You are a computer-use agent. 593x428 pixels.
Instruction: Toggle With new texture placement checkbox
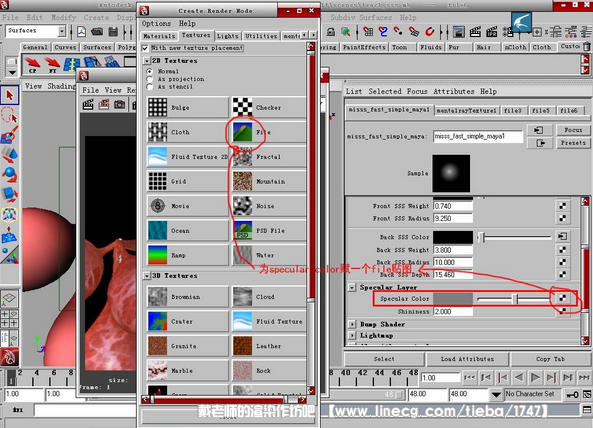[x=145, y=48]
